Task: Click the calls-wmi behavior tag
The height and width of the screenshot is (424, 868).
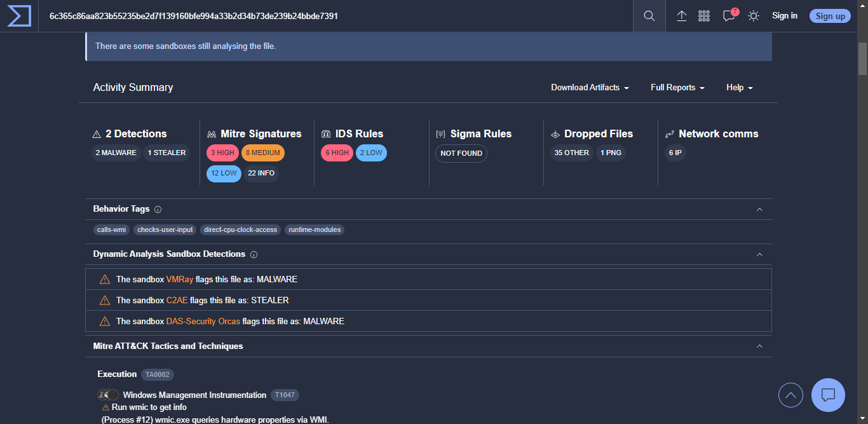Action: (111, 230)
